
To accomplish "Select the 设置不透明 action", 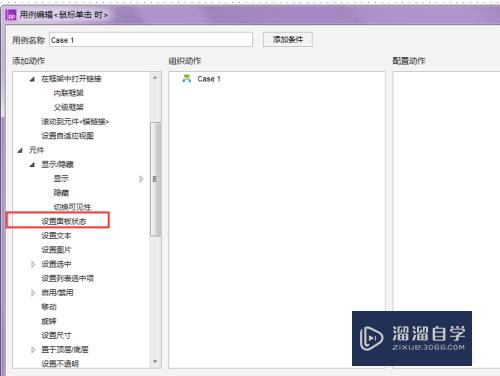I will (60, 364).
